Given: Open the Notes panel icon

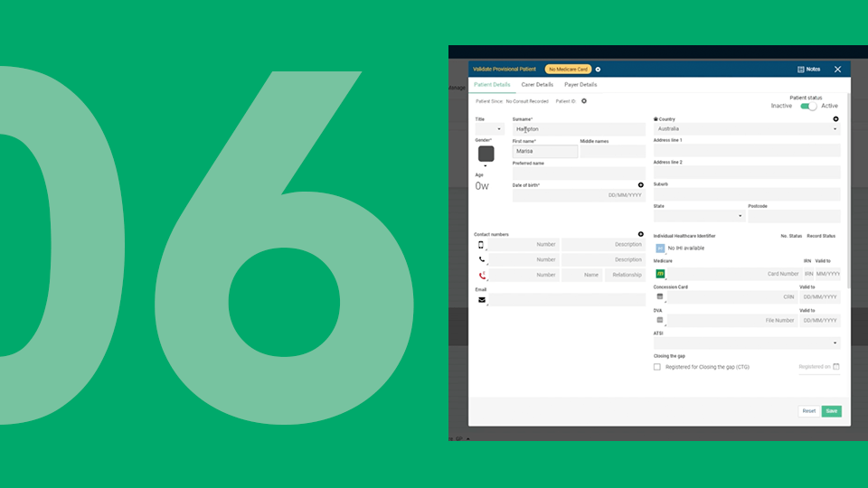Looking at the screenshot, I should (x=800, y=70).
